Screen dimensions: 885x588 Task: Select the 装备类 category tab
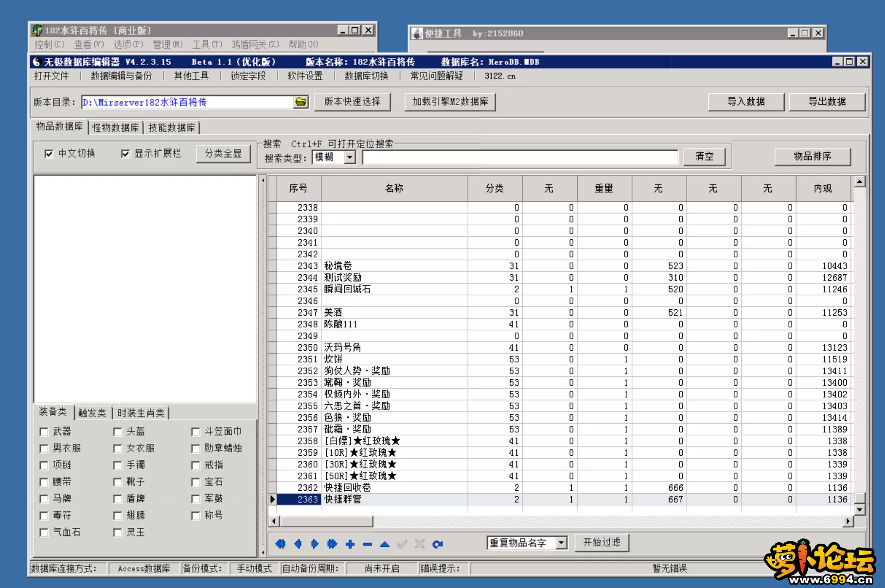(53, 412)
